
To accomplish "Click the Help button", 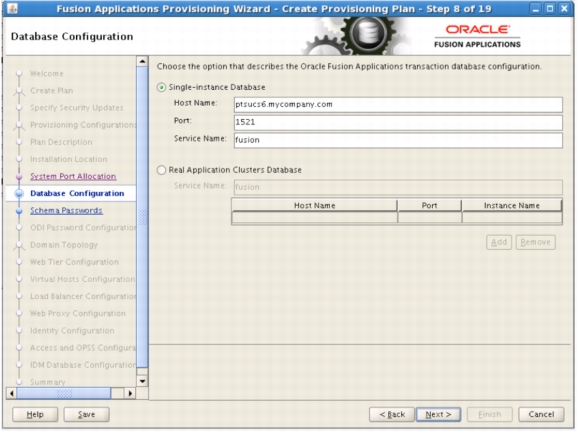I will pos(35,415).
